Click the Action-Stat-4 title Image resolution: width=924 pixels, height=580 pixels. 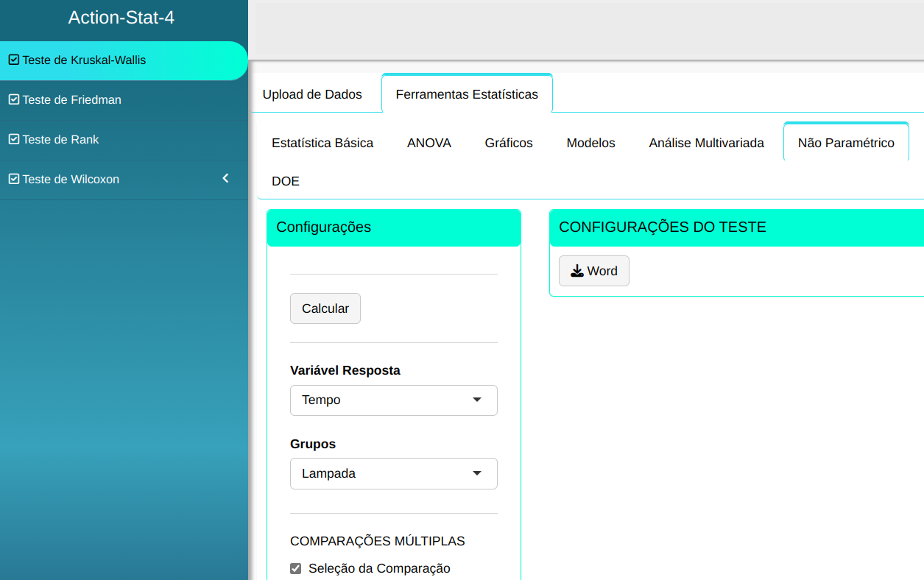121,18
